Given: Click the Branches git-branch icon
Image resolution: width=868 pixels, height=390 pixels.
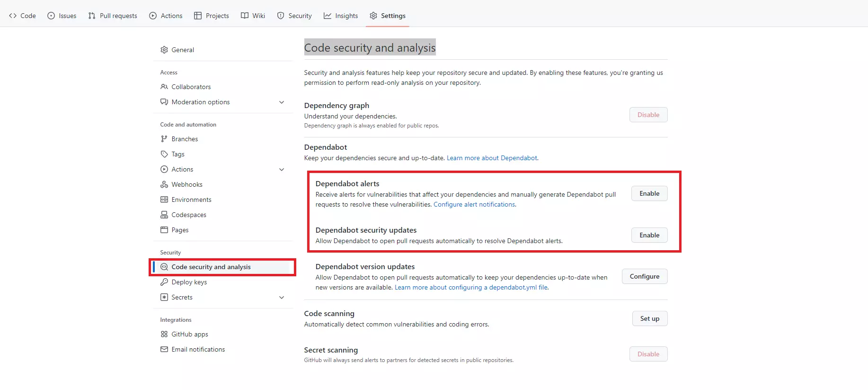Looking at the screenshot, I should point(164,139).
